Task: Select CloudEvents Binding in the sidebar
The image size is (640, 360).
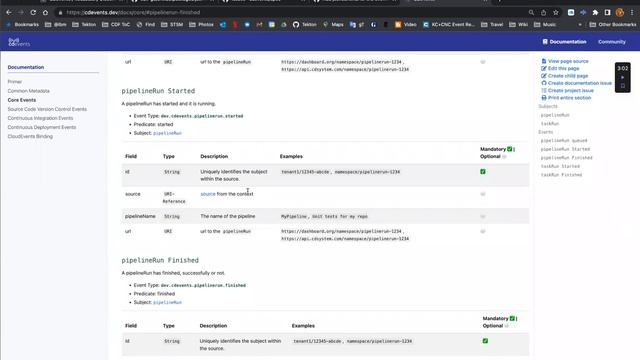Action: [x=30, y=136]
